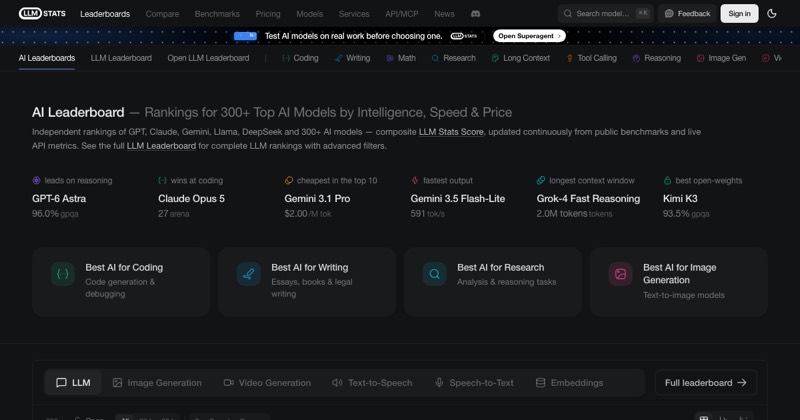The image size is (800, 420).
Task: Click the Kimi K3 model name
Action: (680, 199)
